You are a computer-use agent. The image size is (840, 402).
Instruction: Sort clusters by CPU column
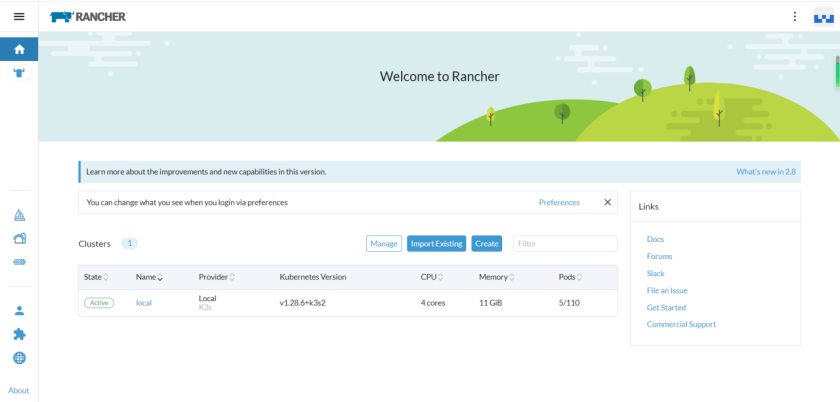click(433, 277)
